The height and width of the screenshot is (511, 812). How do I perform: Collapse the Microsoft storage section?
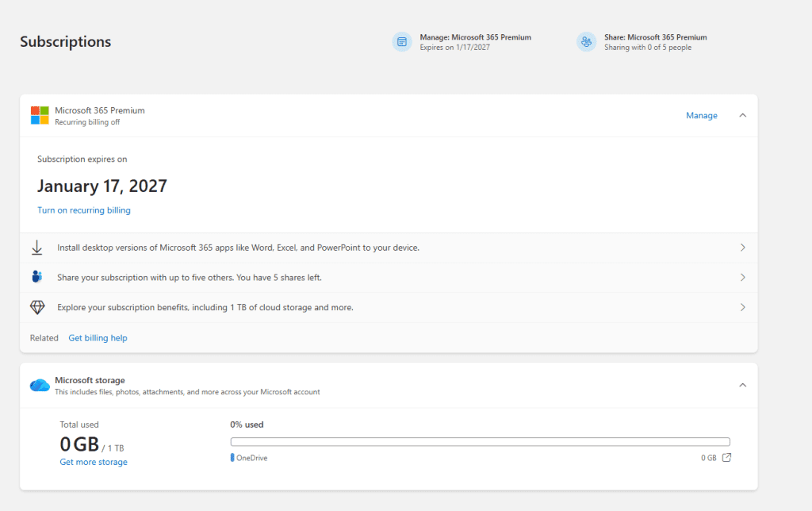click(x=742, y=385)
